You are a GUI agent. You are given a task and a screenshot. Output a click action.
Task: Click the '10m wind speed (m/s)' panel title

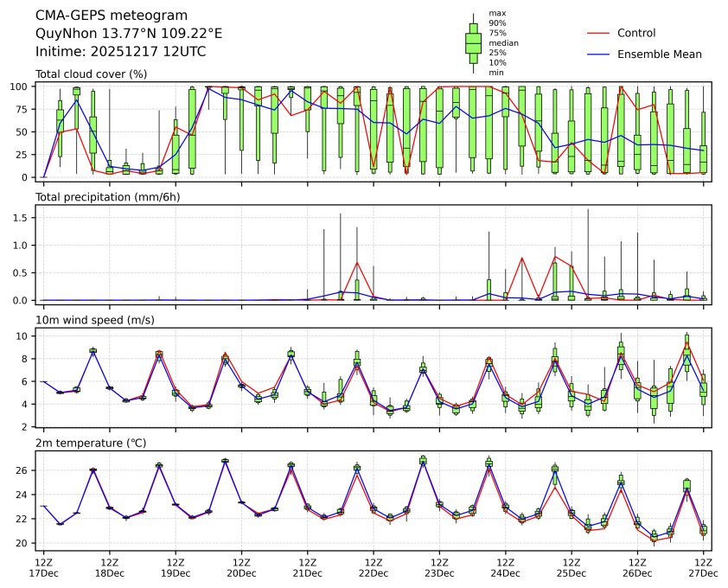(92, 321)
